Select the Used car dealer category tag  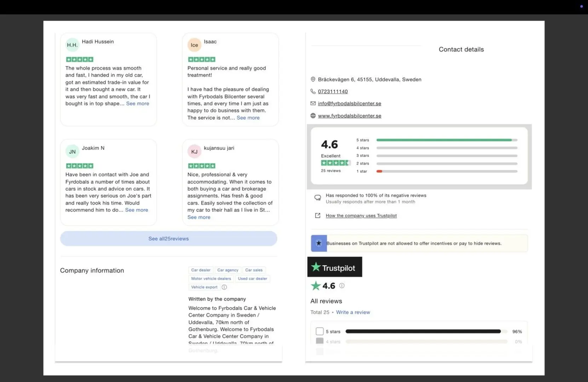tap(252, 279)
